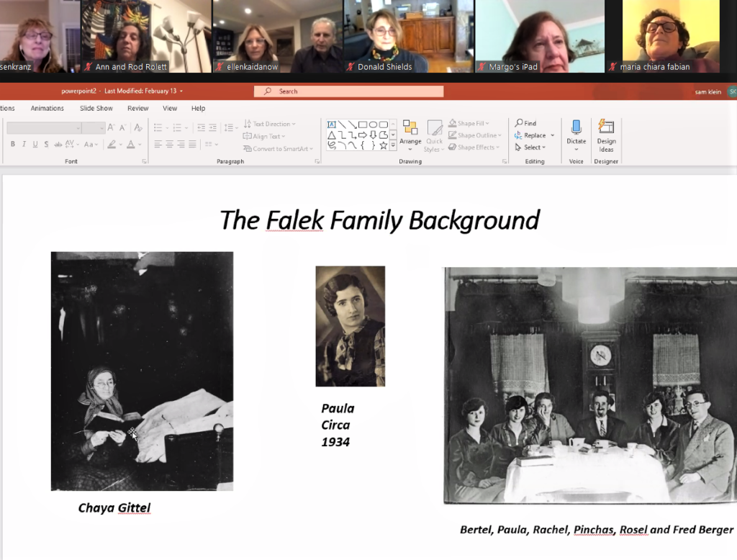Screen dimensions: 737x560
Task: Open Change Case dropdown
Action: (x=91, y=145)
